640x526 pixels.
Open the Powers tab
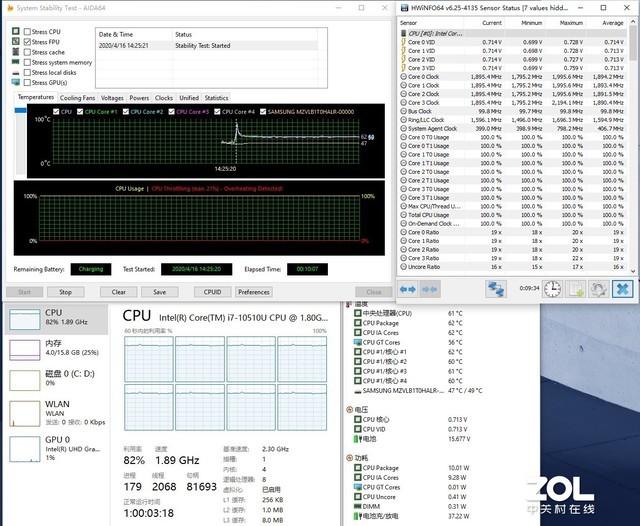tap(139, 98)
